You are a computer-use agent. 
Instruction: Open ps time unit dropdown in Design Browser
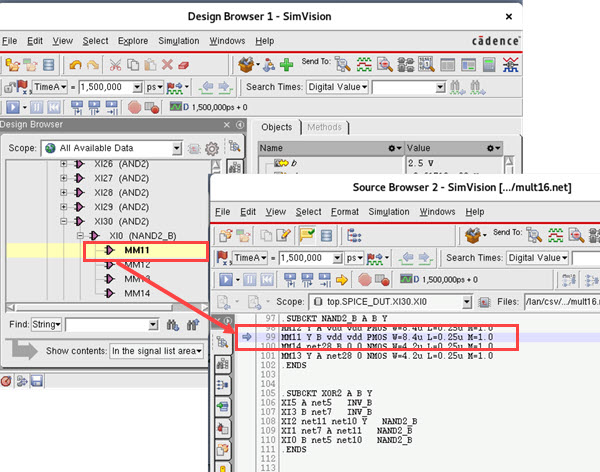click(x=155, y=87)
